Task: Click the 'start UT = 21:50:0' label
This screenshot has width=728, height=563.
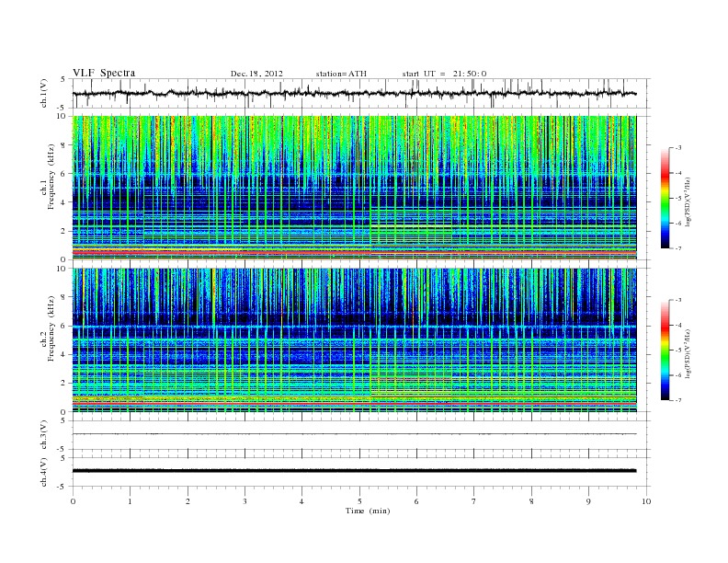Action: 444,74
